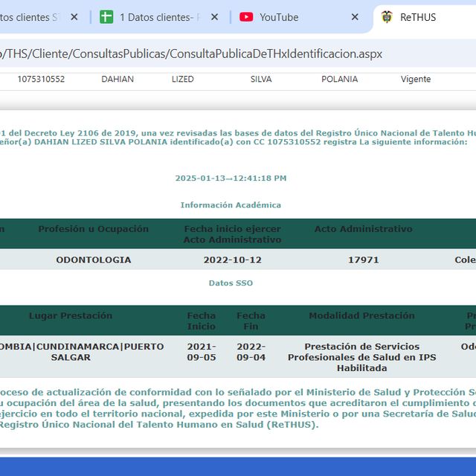Select identification number 1075310552 in results row

pos(41,80)
